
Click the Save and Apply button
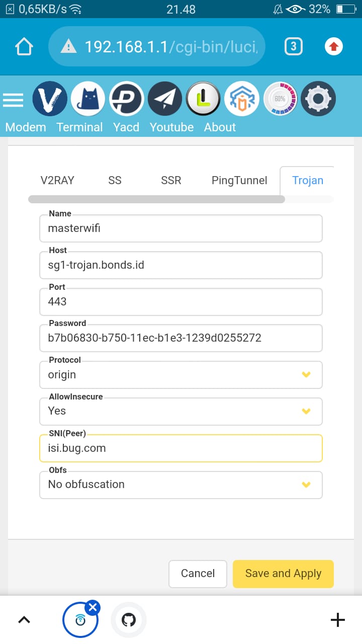[x=283, y=574]
